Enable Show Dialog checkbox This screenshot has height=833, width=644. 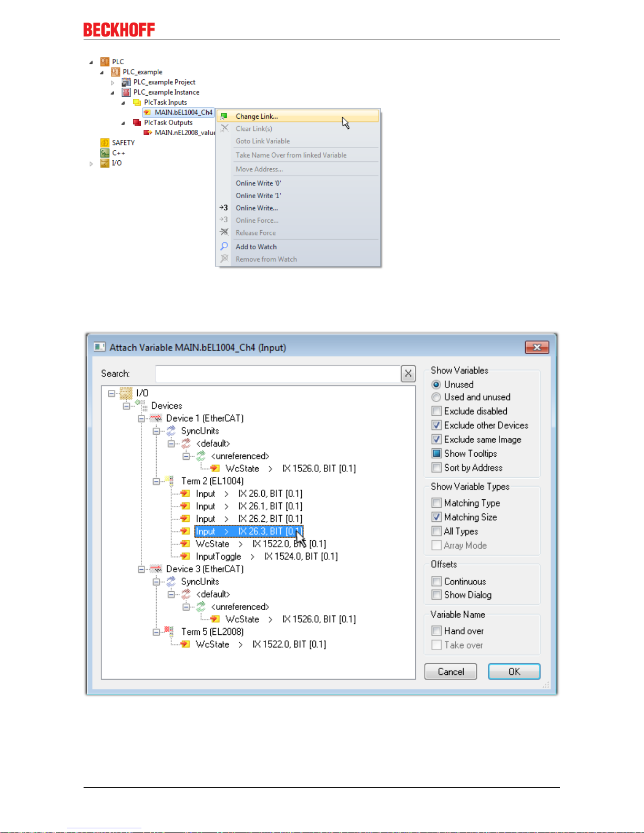click(436, 595)
